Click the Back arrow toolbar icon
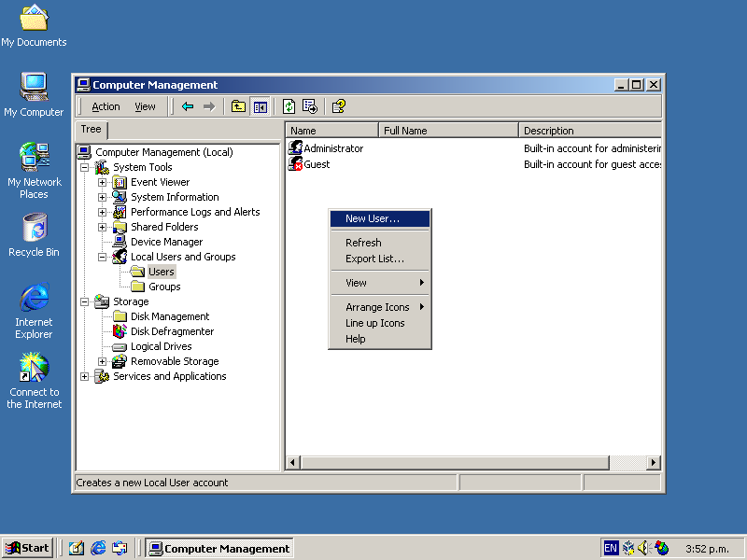747x560 pixels. pos(188,106)
